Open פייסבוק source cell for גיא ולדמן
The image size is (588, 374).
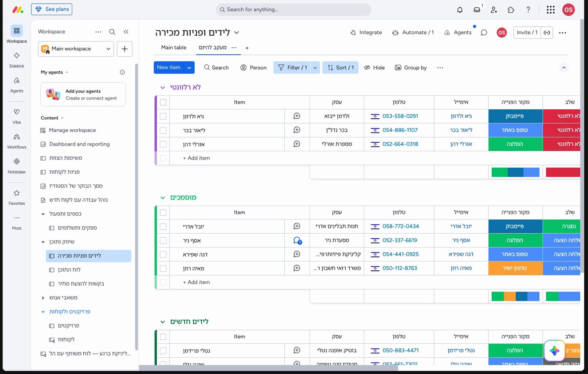point(515,116)
